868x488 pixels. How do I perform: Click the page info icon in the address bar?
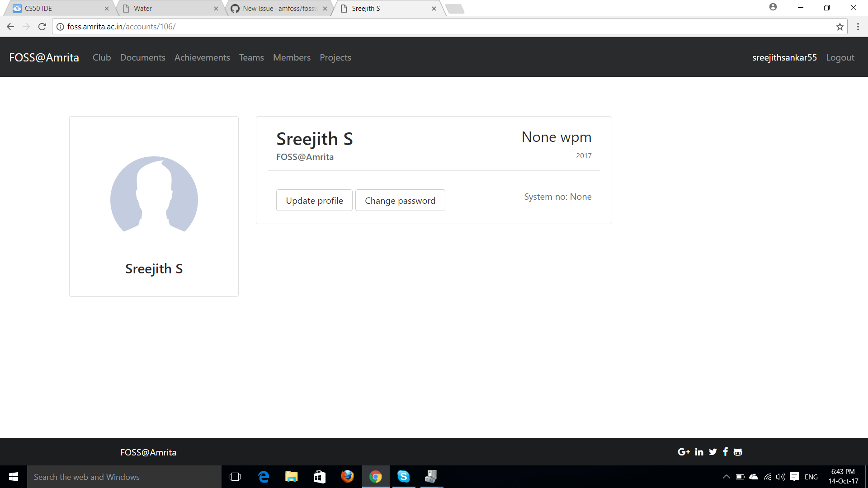point(60,27)
